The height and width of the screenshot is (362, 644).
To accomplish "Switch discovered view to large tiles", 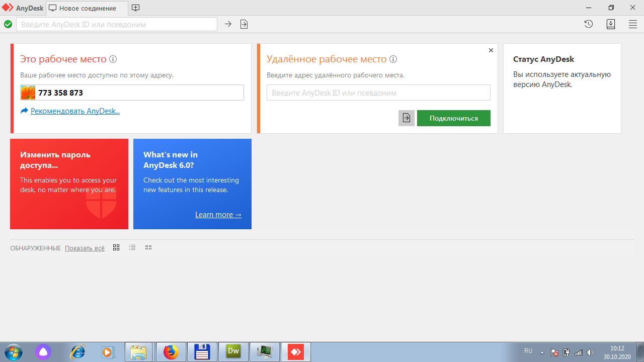I will pyautogui.click(x=116, y=247).
